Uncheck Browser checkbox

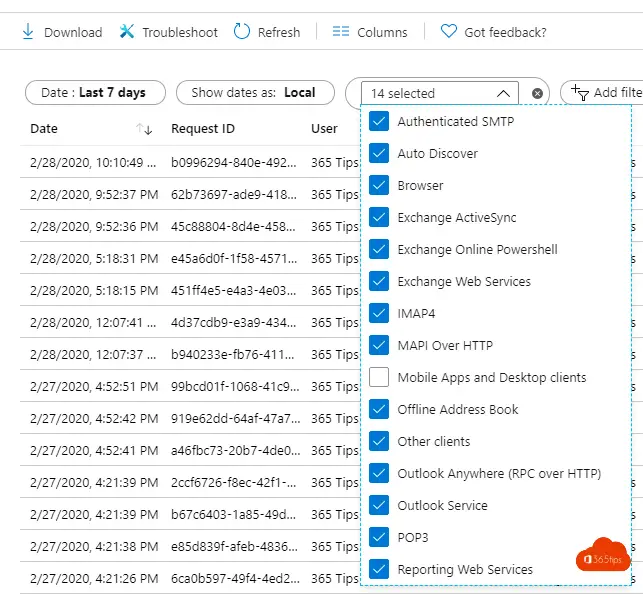pos(379,185)
